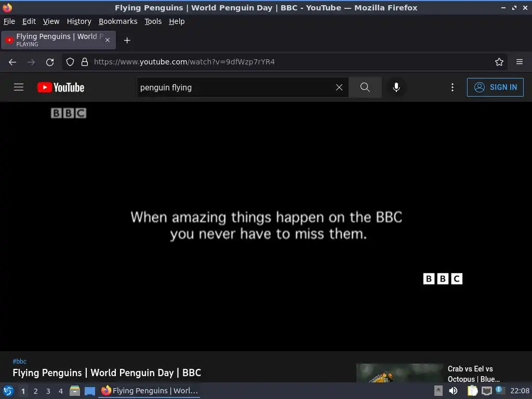Image resolution: width=532 pixels, height=399 pixels.
Task: Open the Bookmarks menu
Action: click(x=118, y=21)
